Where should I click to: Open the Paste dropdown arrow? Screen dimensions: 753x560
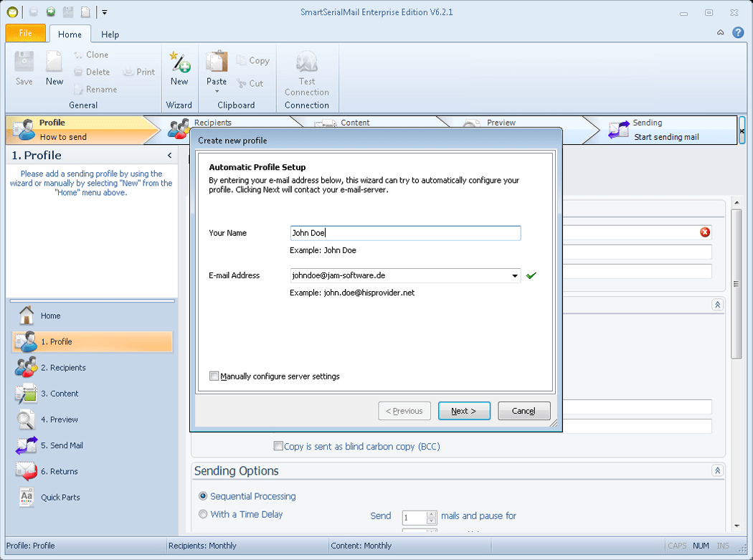point(216,92)
